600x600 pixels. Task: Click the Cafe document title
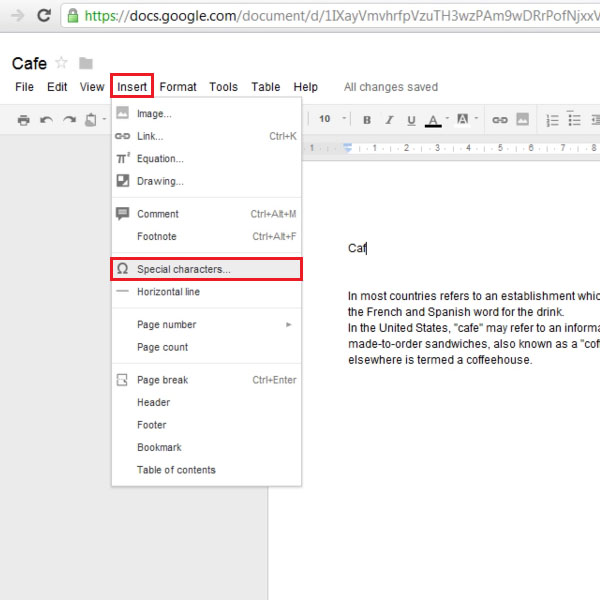point(29,64)
